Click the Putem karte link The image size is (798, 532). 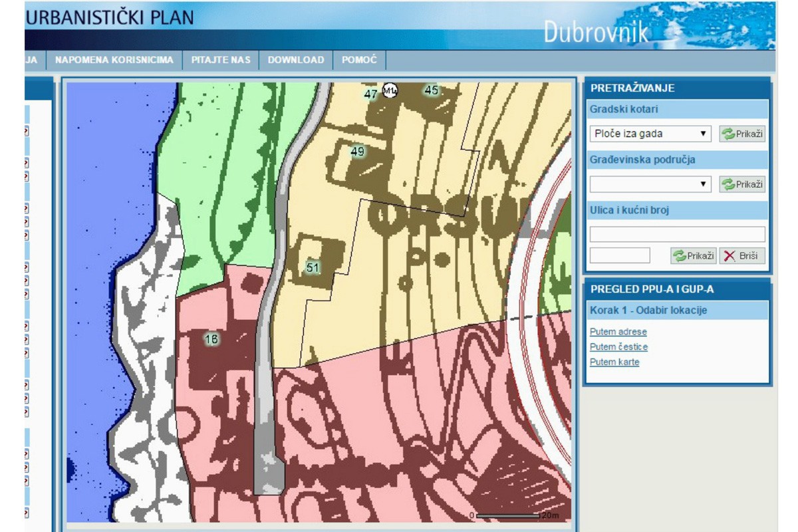614,362
